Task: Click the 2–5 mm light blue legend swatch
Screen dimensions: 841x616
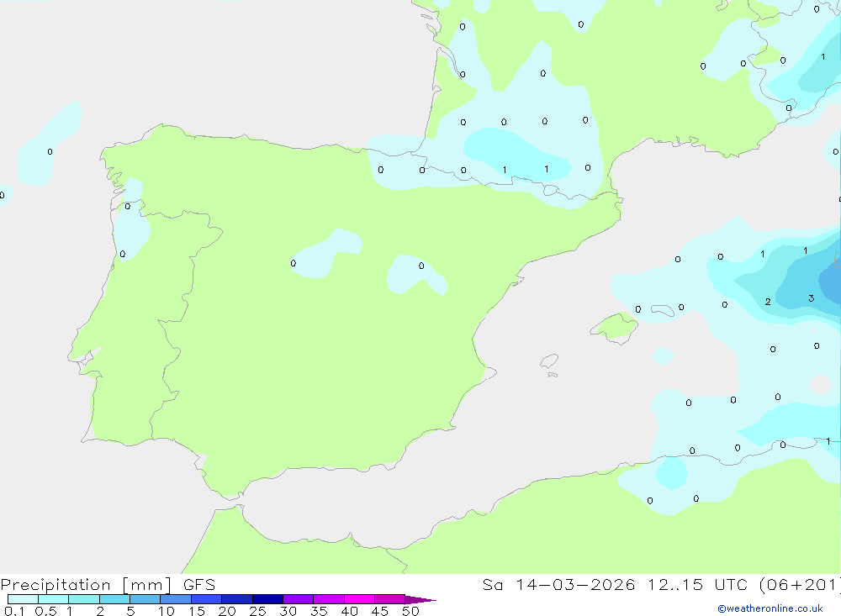Action: pos(114,599)
